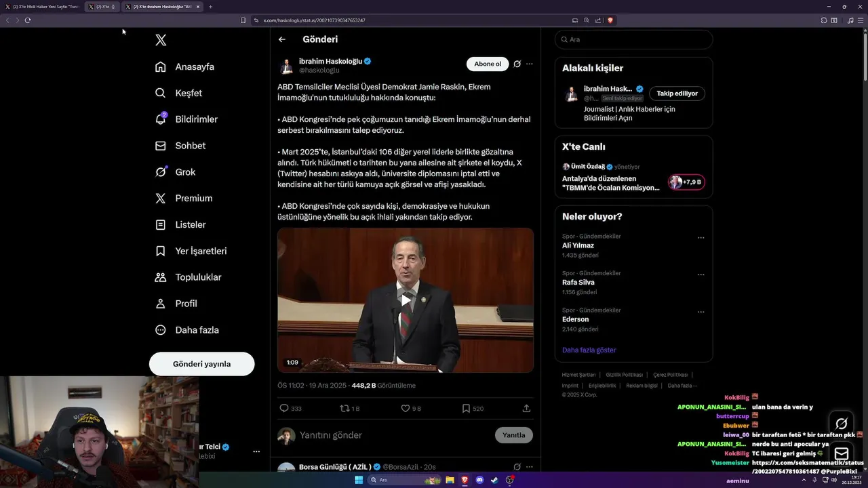Screen dimensions: 868x488
Task: Click address bar URL x.com/haskologlu
Action: (314, 20)
